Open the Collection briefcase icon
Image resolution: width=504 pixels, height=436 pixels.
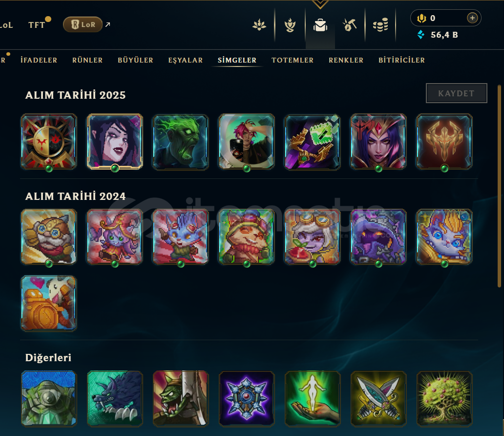(320, 25)
